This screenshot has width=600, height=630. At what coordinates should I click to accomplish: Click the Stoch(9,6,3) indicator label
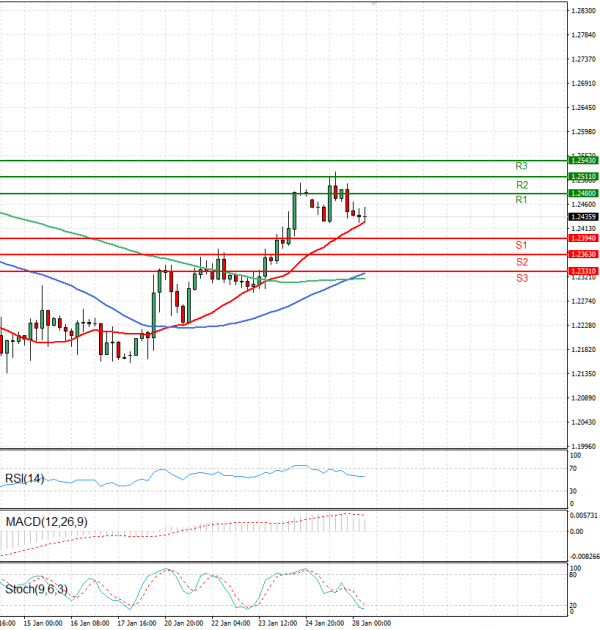(36, 589)
